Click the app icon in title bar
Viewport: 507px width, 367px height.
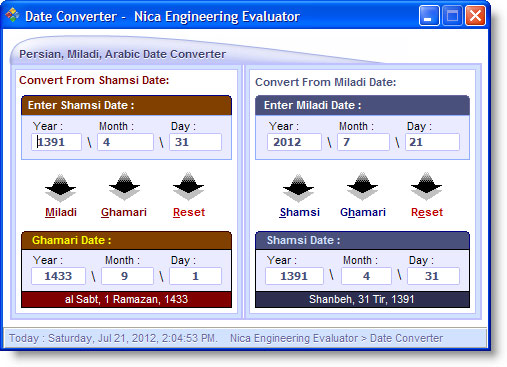[12, 15]
